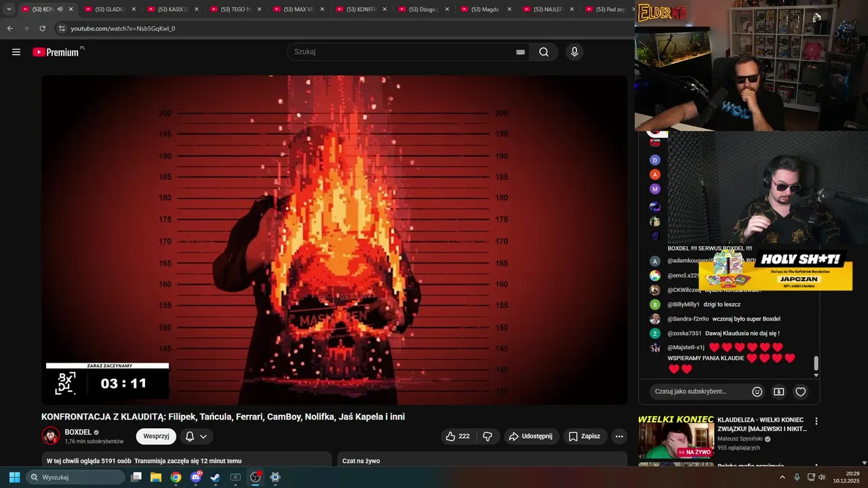The height and width of the screenshot is (488, 868).
Task: Click the Wesprzyj button
Action: tap(156, 436)
